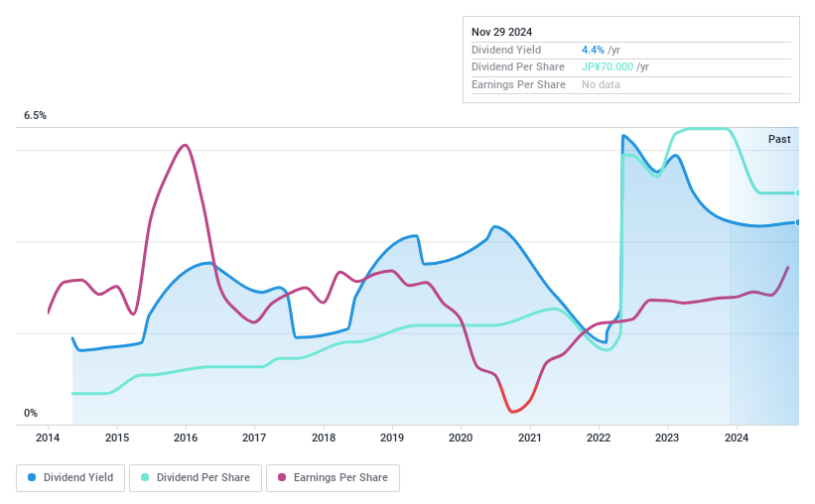The height and width of the screenshot is (504, 815).
Task: Click the 'No data' earnings tooltip value
Action: tap(602, 85)
